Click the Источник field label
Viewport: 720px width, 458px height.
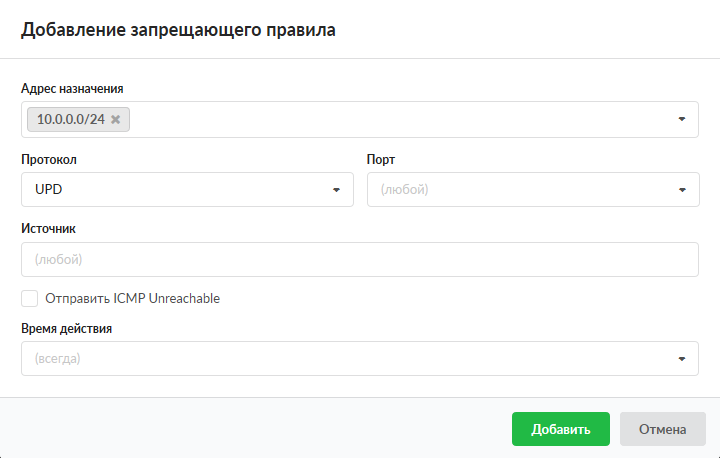(48, 228)
